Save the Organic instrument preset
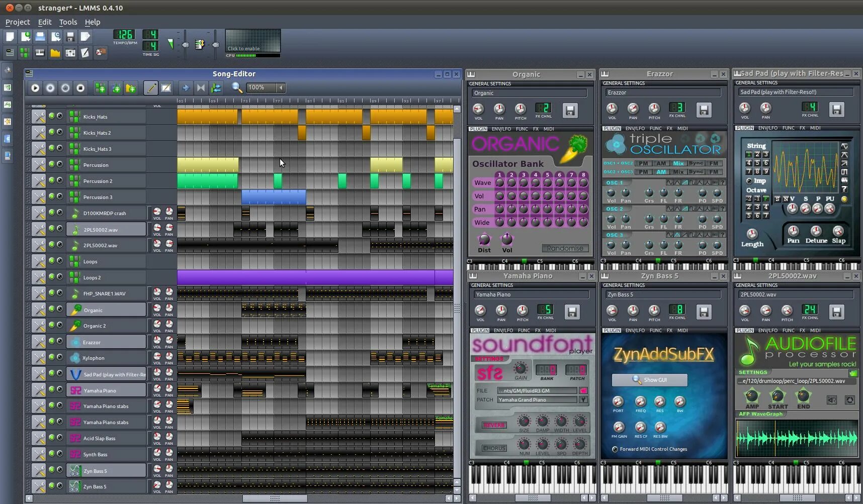This screenshot has width=863, height=504. pos(570,111)
